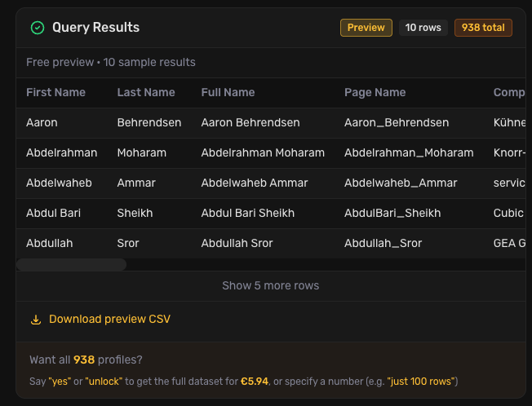Click the Preview badge
Screen dimensions: 532x406
tap(366, 28)
